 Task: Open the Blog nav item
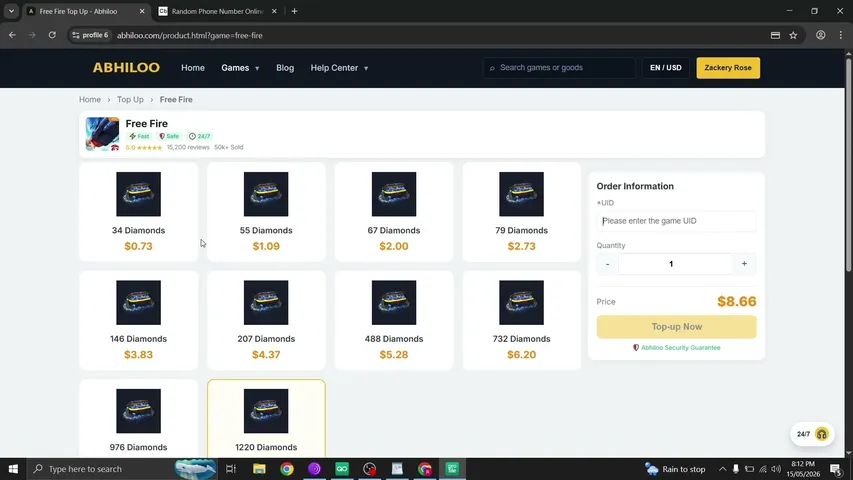[285, 68]
